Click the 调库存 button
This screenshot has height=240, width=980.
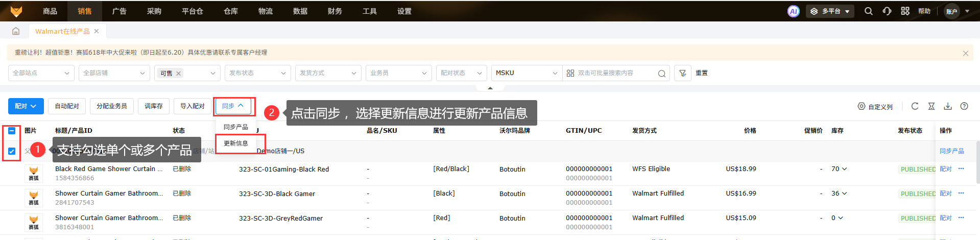coord(154,106)
